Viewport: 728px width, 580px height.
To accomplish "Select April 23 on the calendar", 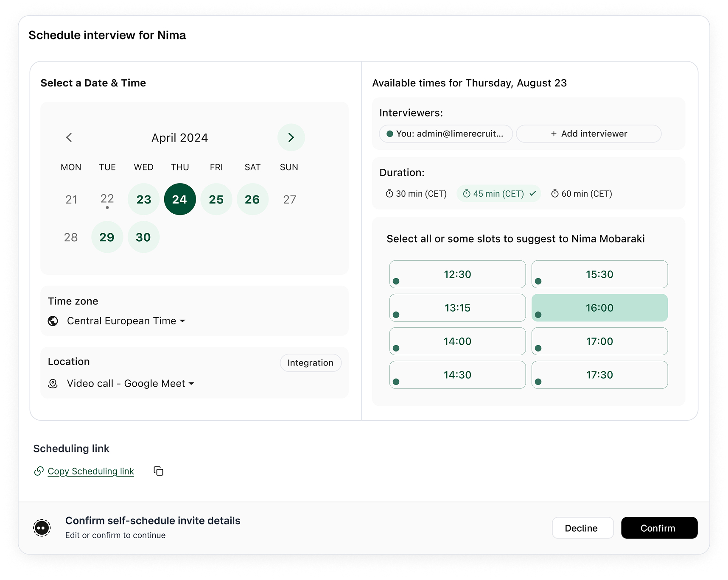I will point(144,199).
